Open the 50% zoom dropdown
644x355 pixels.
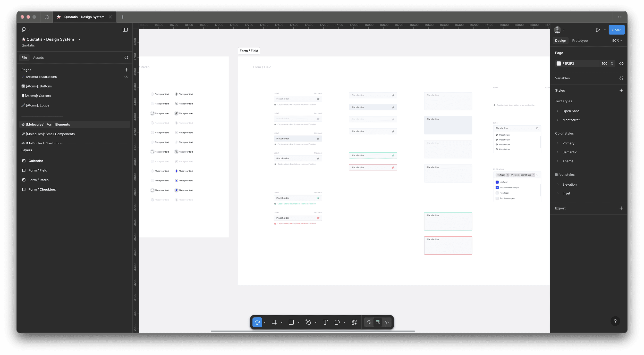coord(617,41)
